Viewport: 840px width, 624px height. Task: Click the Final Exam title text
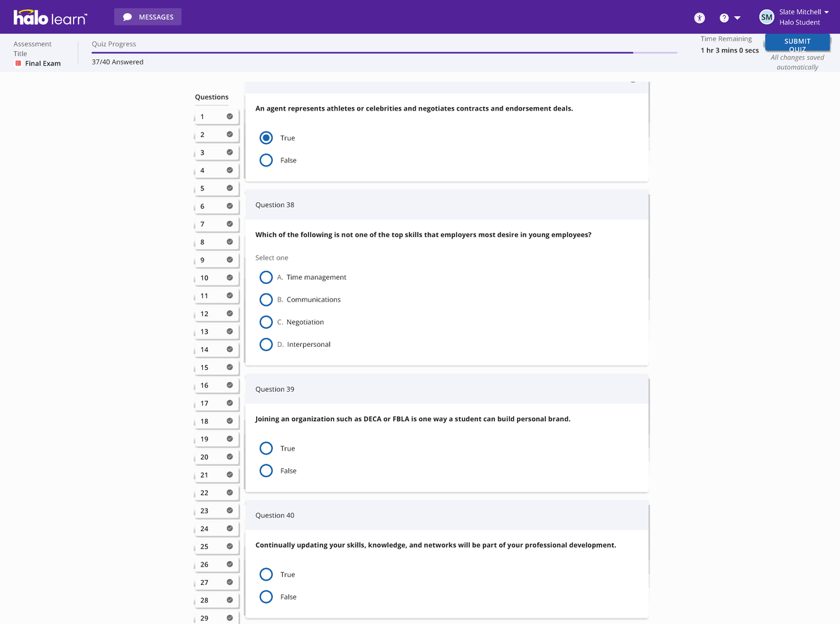[43, 64]
